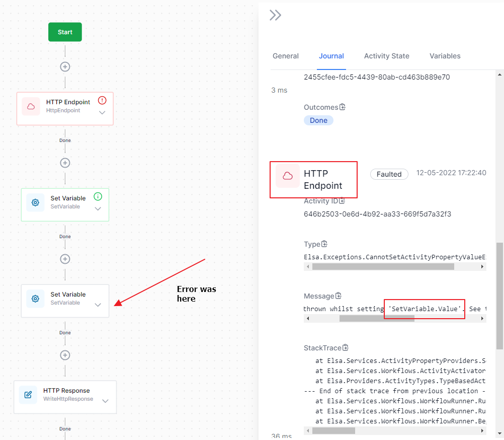Expand the HTTP Endpoint node chevron menu
This screenshot has width=504, height=440.
[x=102, y=113]
